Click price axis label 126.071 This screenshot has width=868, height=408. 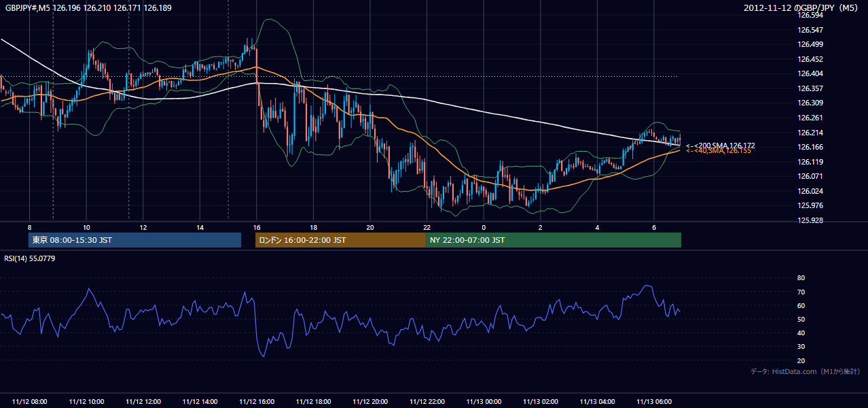click(x=810, y=176)
